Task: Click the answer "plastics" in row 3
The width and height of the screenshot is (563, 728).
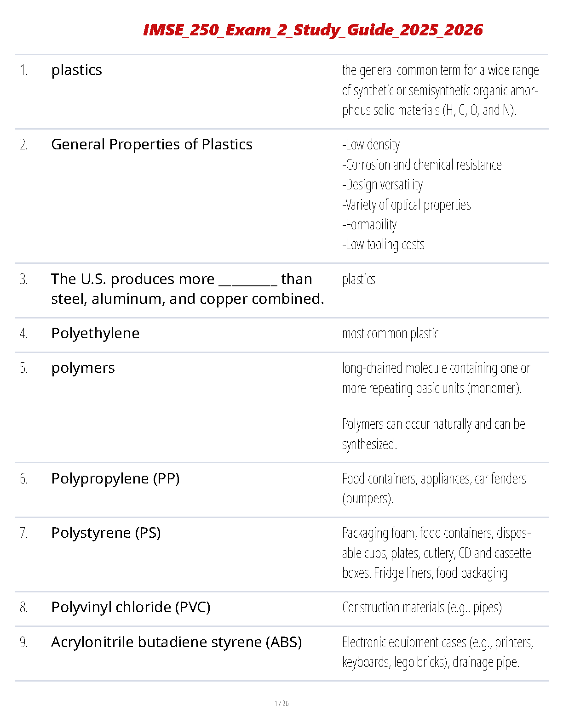Action: point(358,279)
